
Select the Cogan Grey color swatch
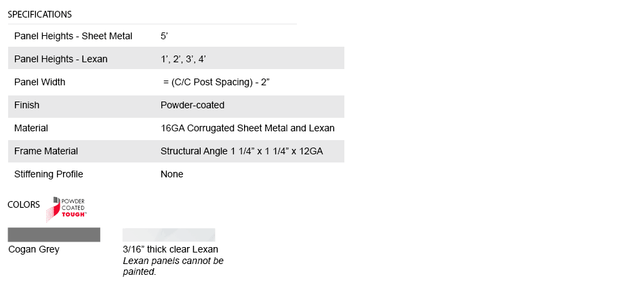tap(54, 235)
